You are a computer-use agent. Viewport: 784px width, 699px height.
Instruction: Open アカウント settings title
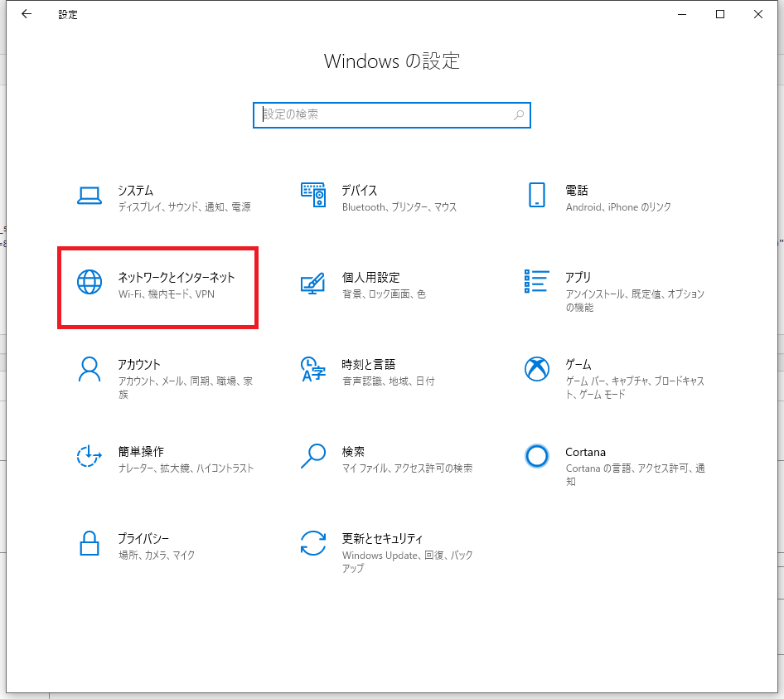point(139,364)
